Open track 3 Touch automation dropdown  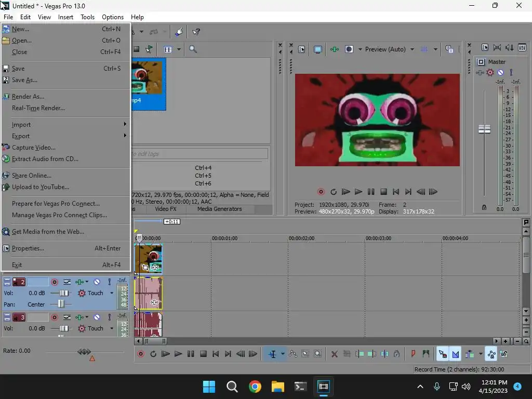click(112, 328)
